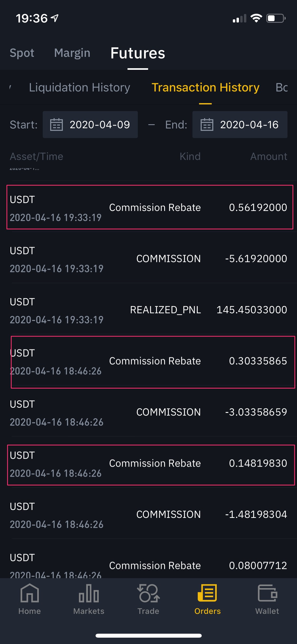Tap the end date calendar icon
Screen dimensions: 297x644
tap(207, 125)
